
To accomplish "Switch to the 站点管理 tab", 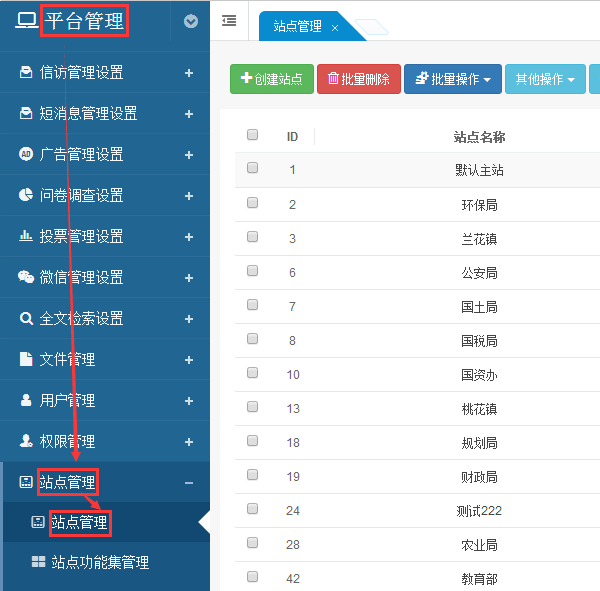I will pyautogui.click(x=297, y=27).
